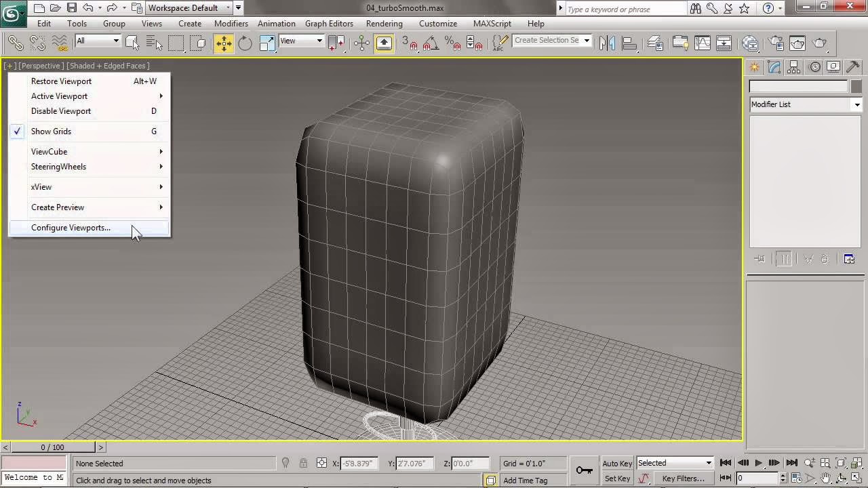Select the Pan View hand tool
Image resolution: width=868 pixels, height=488 pixels.
tap(827, 479)
